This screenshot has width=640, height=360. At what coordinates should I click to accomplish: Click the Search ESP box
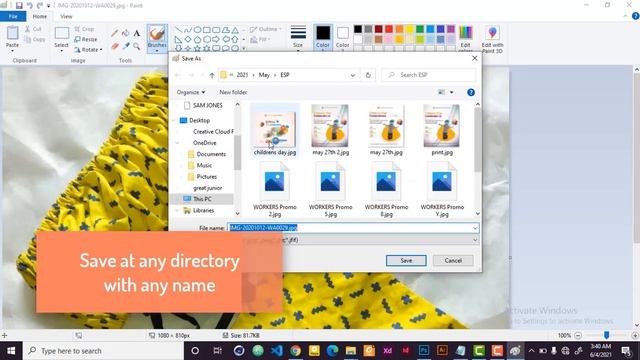coord(429,75)
